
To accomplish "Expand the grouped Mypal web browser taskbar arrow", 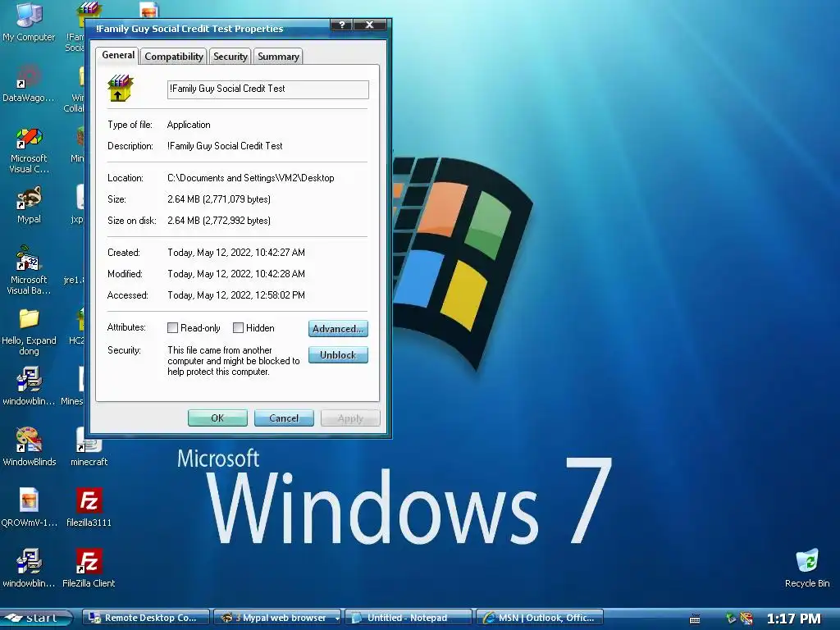I will (337, 619).
